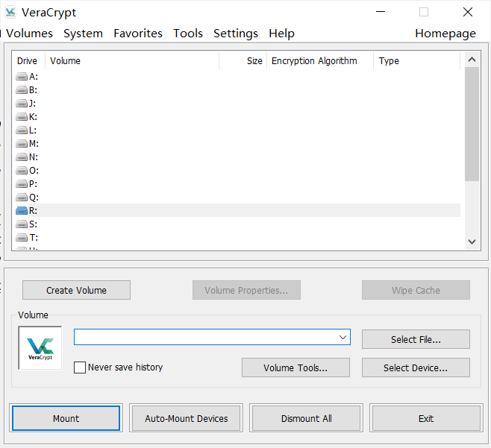Click the drive list scroll up arrow
This screenshot has width=491, height=448.
coord(472,60)
